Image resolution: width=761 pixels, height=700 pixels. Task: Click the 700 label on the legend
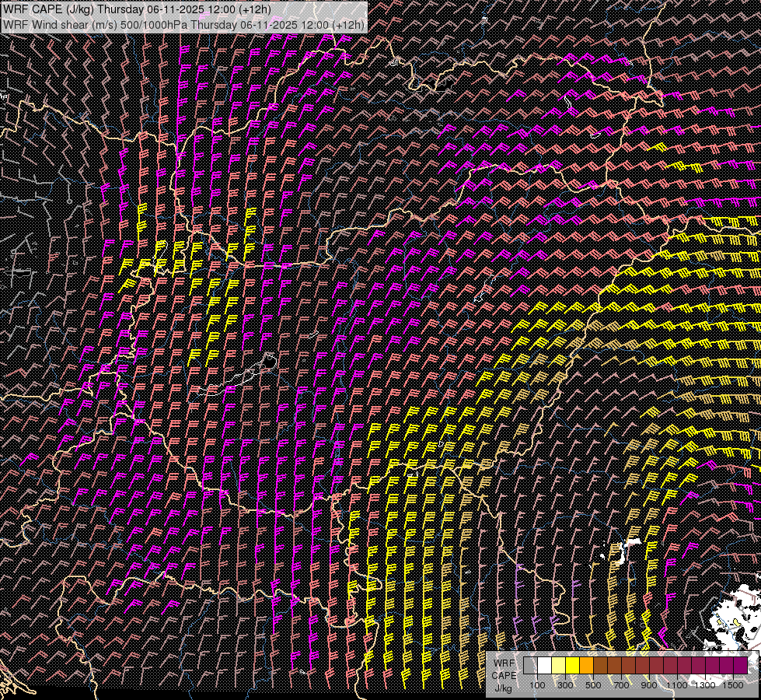click(621, 684)
